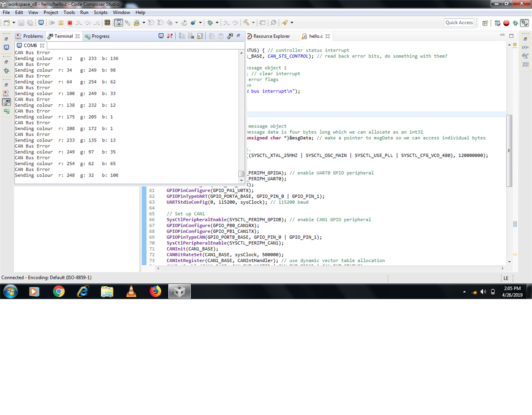Click the Clear Terminal icon

(x=191, y=36)
